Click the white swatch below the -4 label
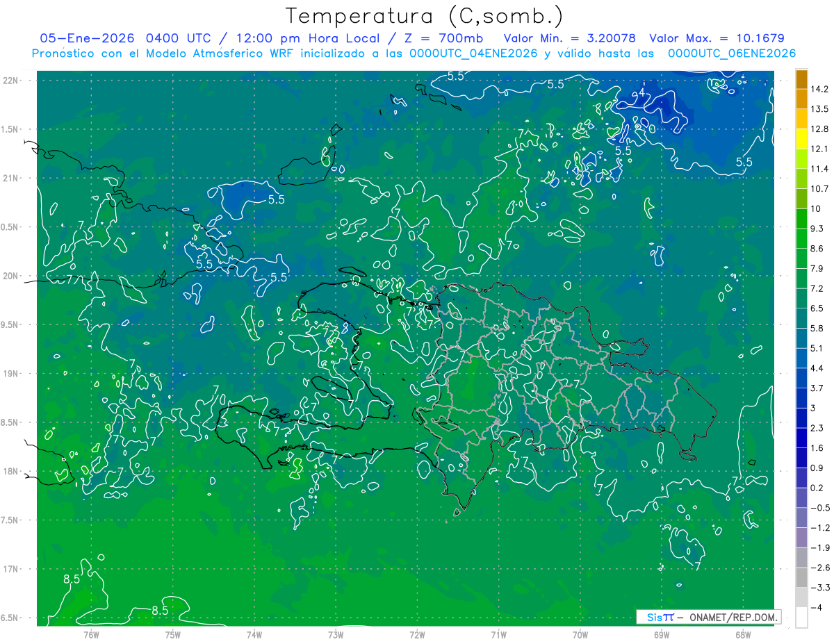The width and height of the screenshot is (834, 644). click(x=801, y=618)
